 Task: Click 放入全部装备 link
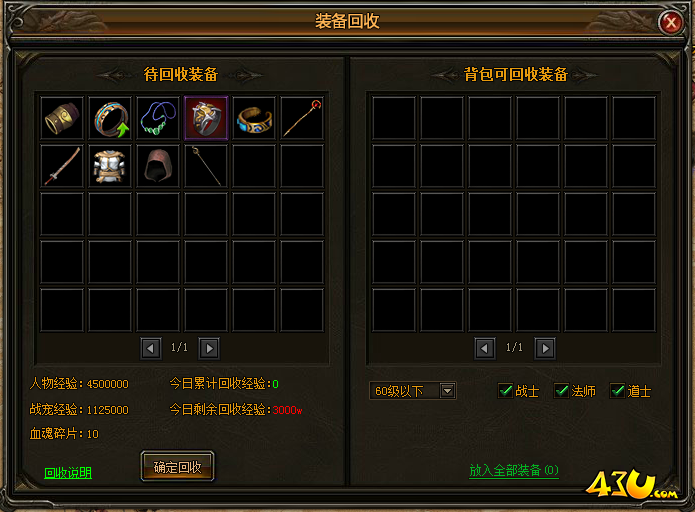coord(514,470)
